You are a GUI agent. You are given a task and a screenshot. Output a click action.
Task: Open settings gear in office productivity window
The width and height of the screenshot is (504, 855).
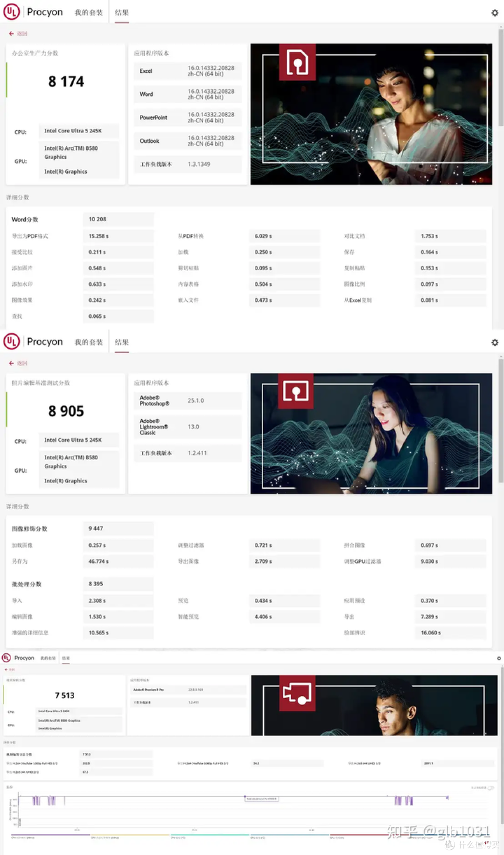pyautogui.click(x=495, y=13)
